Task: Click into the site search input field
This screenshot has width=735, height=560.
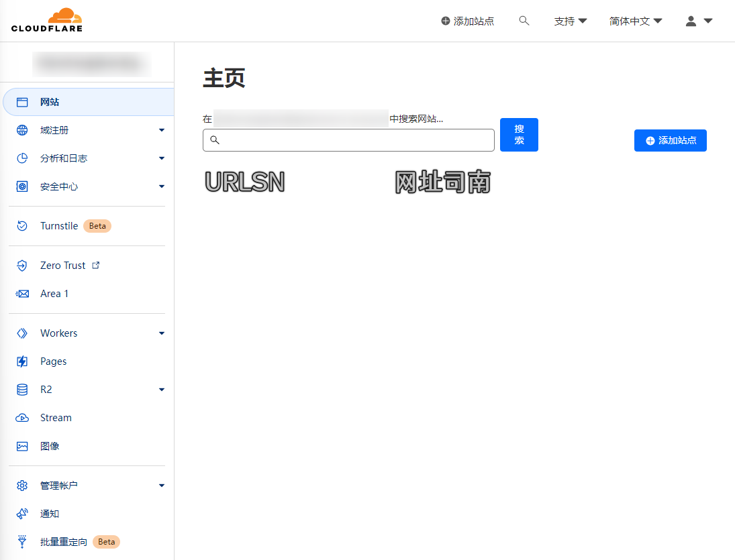Action: [348, 139]
